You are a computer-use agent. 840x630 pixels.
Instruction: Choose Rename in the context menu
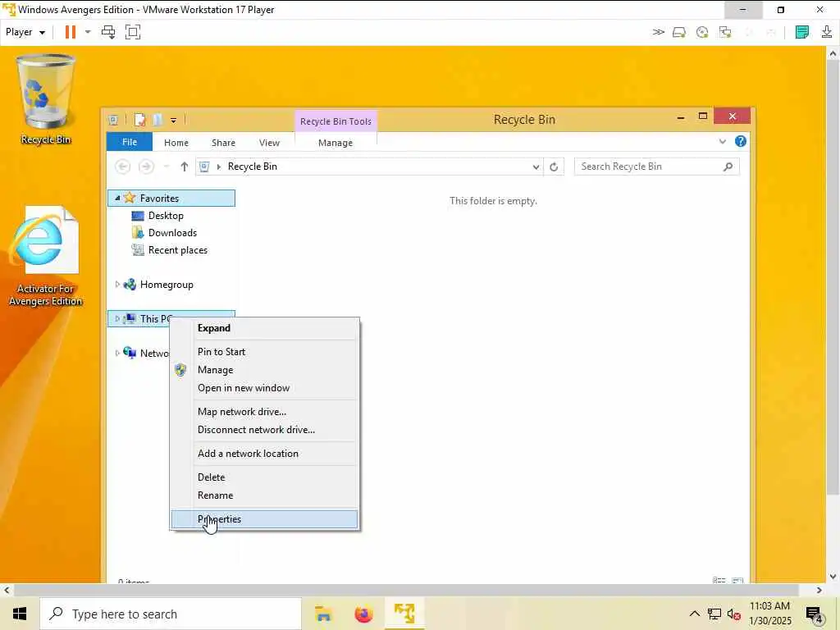coord(264,495)
